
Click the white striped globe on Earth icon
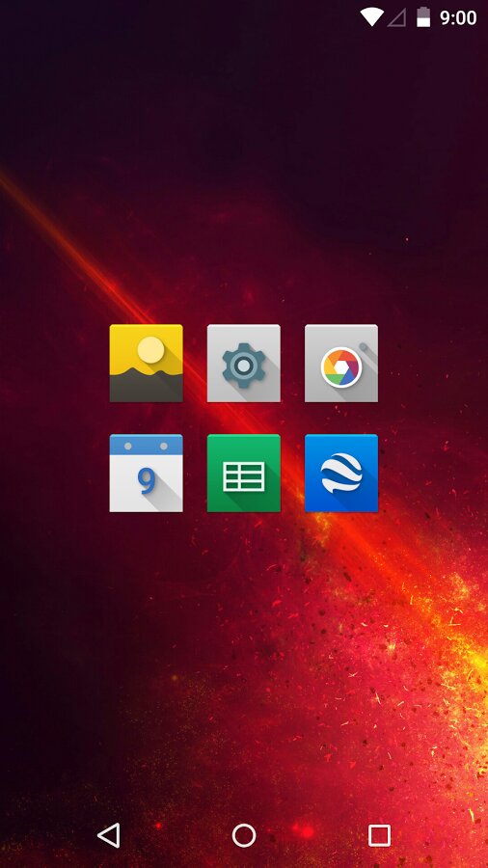click(341, 473)
